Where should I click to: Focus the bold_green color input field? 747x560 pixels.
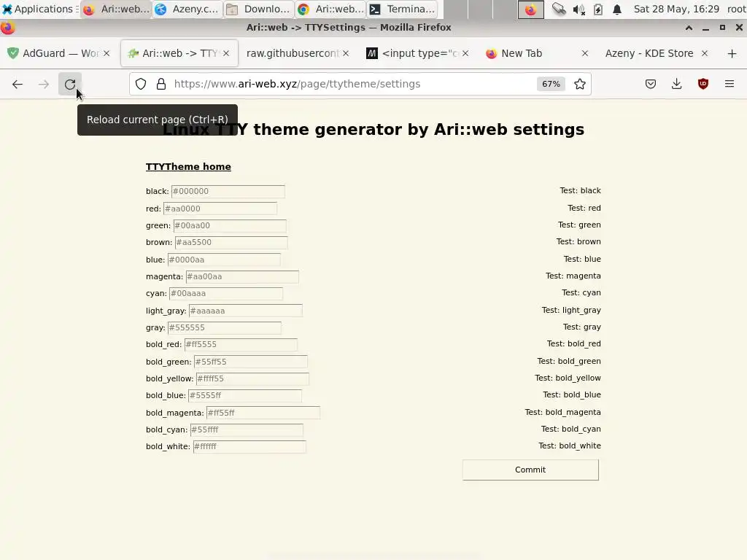251,362
